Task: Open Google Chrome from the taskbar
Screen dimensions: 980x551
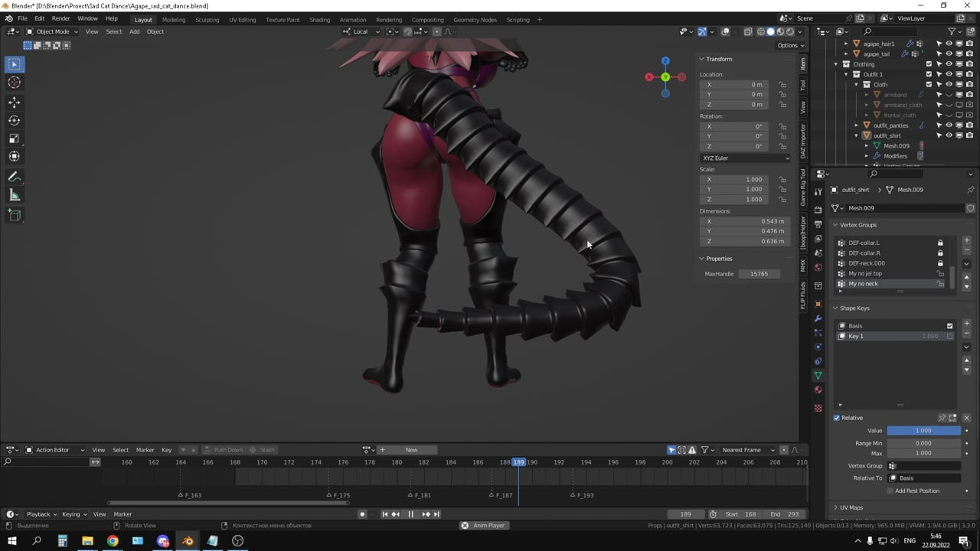Action: pos(113,541)
